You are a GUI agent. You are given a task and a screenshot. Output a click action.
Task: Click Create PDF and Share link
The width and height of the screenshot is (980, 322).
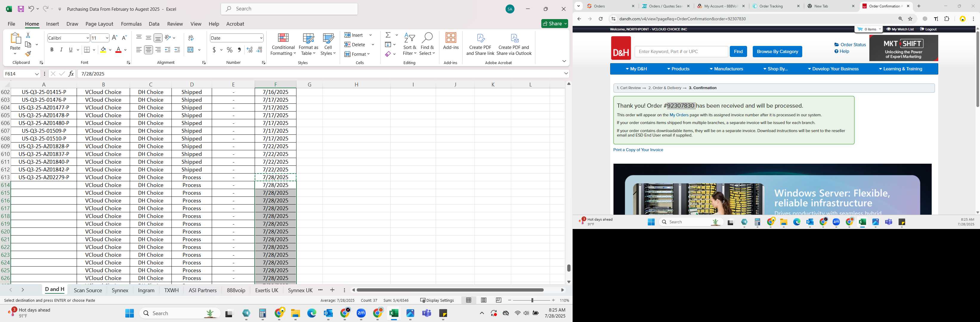click(x=480, y=44)
